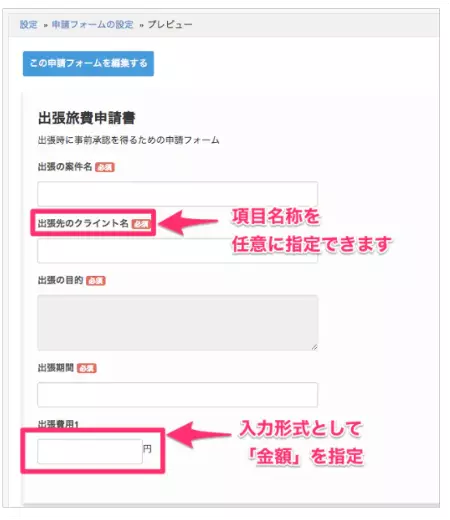Screen dimensions: 450x520
Task: Click the 必須 badge beside 出張の目的
Action: click(x=96, y=281)
